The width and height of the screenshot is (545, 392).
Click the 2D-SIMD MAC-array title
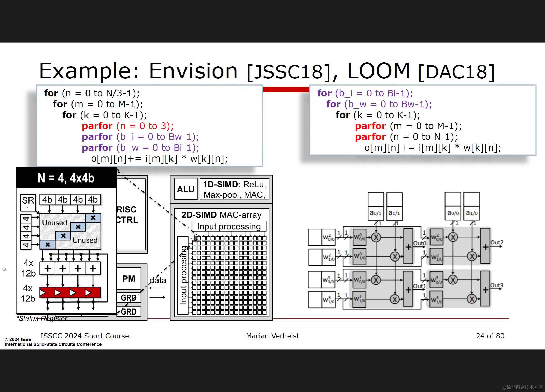pyautogui.click(x=221, y=215)
